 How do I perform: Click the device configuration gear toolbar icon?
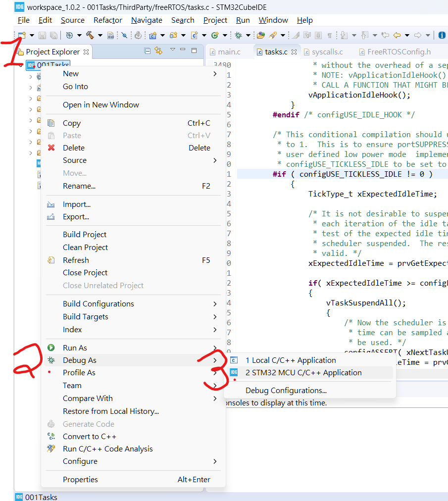(138, 35)
